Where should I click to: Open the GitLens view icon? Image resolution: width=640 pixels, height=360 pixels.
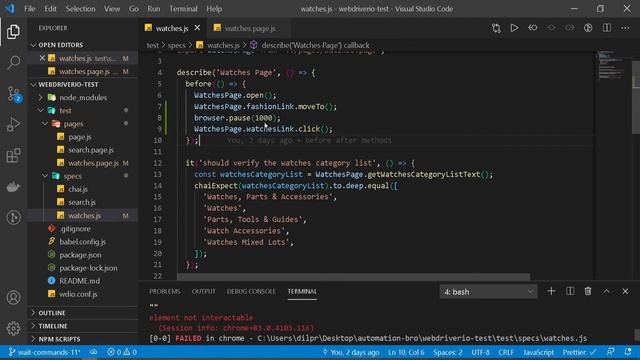(13, 217)
